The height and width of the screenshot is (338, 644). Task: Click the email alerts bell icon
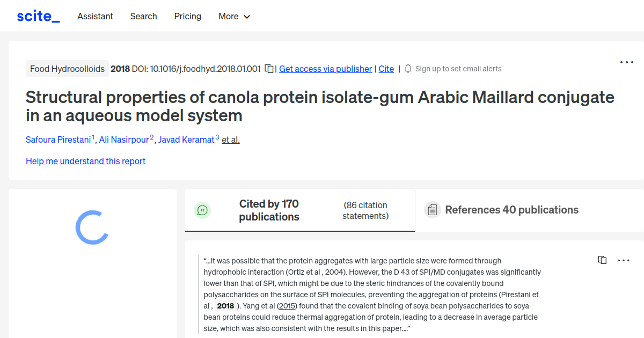pyautogui.click(x=408, y=69)
